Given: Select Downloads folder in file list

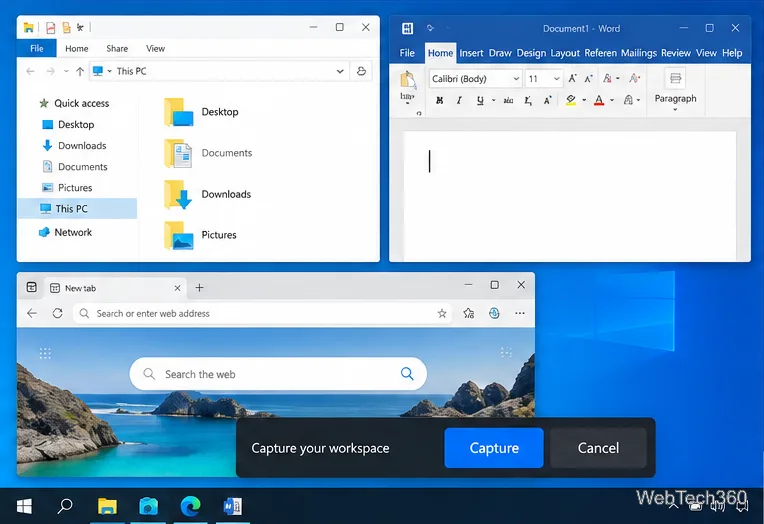Looking at the screenshot, I should [x=208, y=194].
